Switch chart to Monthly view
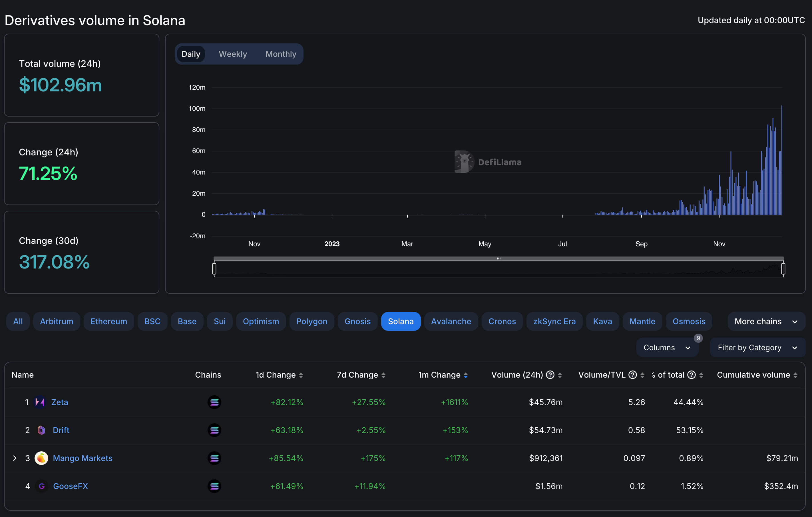The height and width of the screenshot is (517, 812). 281,54
